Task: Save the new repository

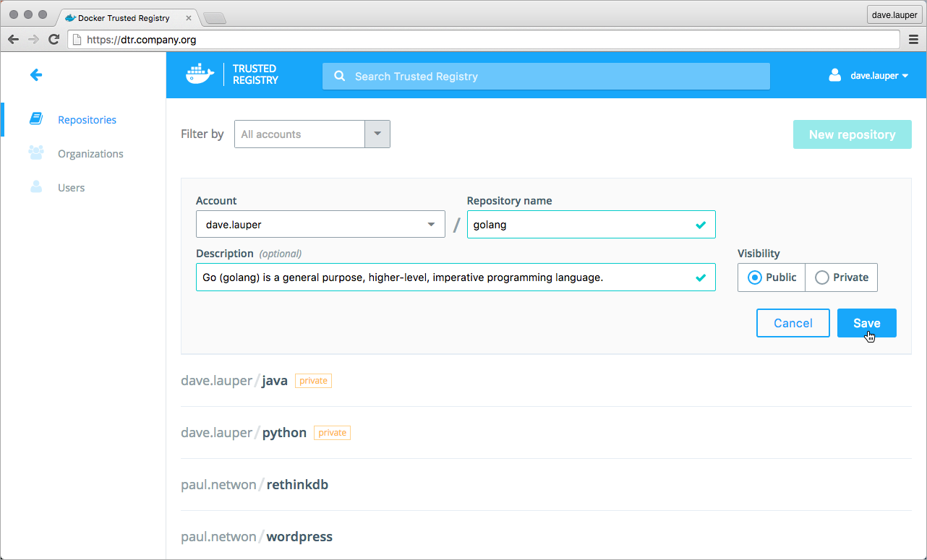Action: click(866, 323)
